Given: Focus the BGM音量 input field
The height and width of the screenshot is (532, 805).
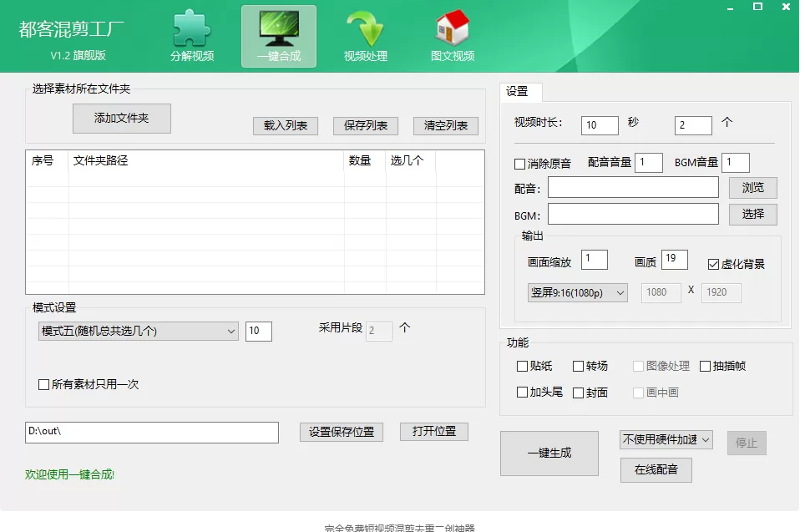Looking at the screenshot, I should (x=735, y=163).
